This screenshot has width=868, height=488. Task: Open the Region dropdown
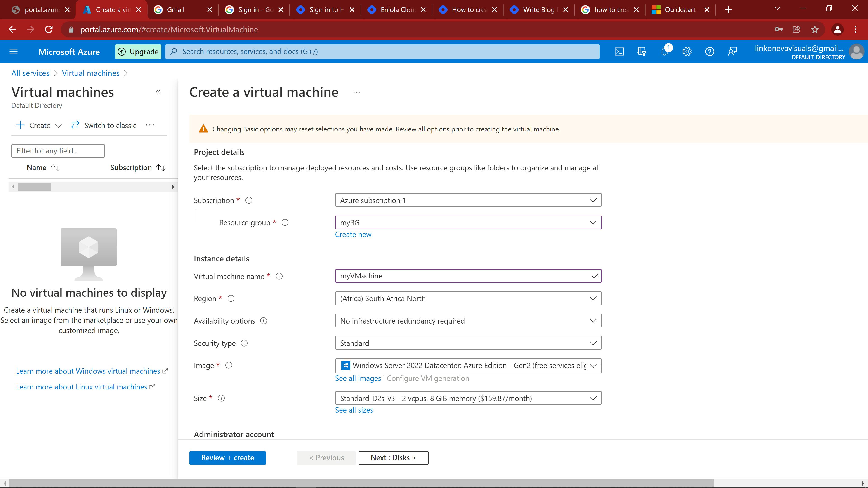point(468,299)
